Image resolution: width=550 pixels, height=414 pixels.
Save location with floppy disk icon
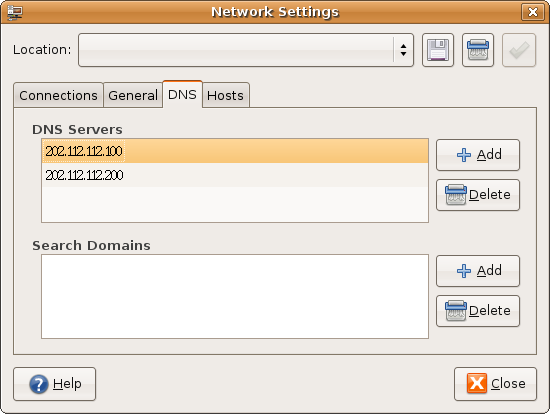[438, 50]
